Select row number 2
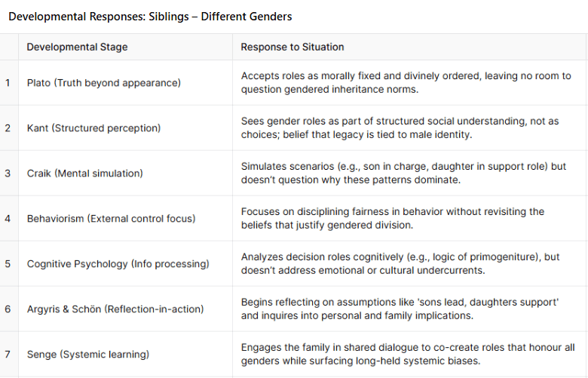 coord(8,128)
